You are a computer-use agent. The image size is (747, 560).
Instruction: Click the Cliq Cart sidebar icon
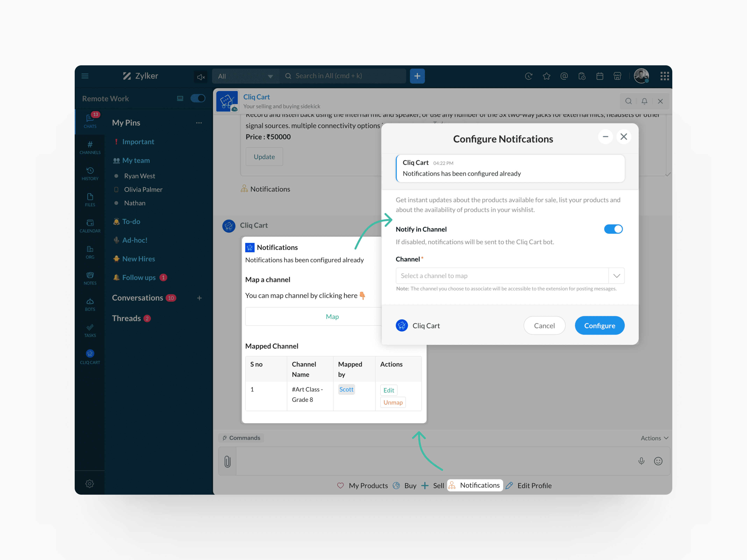click(90, 356)
